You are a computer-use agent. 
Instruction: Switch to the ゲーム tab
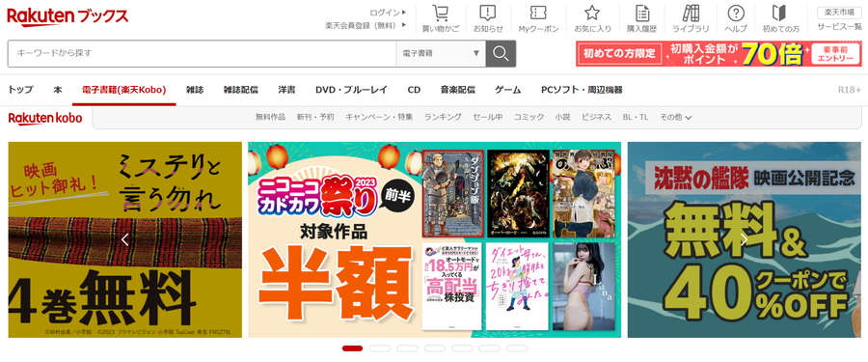point(508,89)
